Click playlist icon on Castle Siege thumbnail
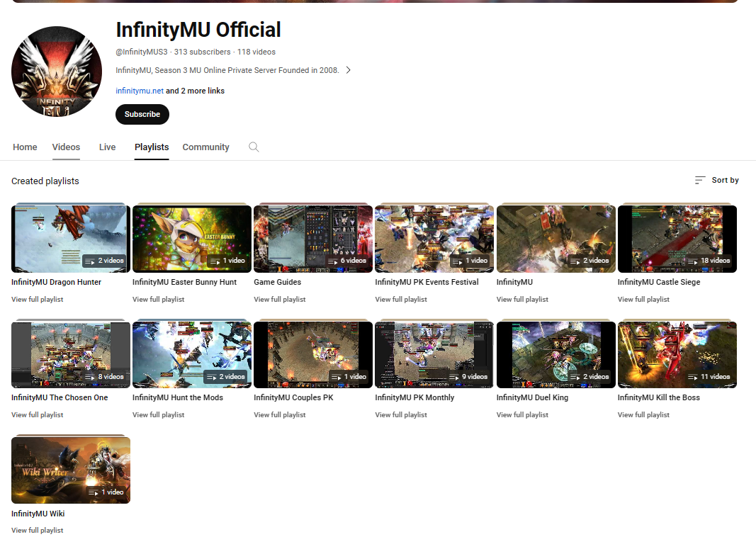This screenshot has height=549, width=756. [692, 261]
